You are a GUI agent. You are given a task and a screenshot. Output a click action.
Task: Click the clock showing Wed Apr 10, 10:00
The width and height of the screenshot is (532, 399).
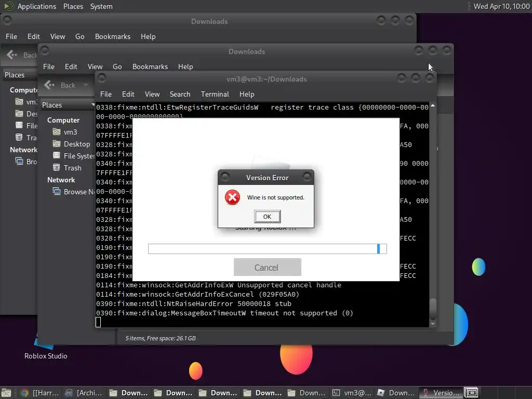(x=501, y=6)
